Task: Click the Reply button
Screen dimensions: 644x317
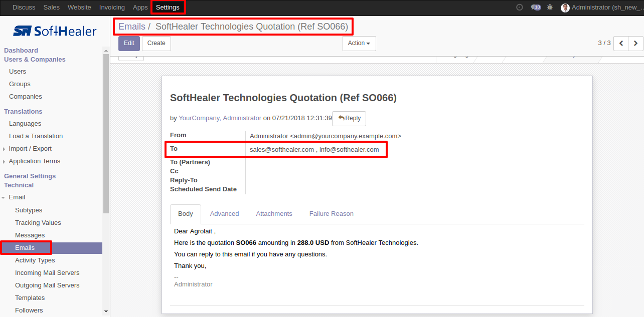Action: pyautogui.click(x=349, y=118)
